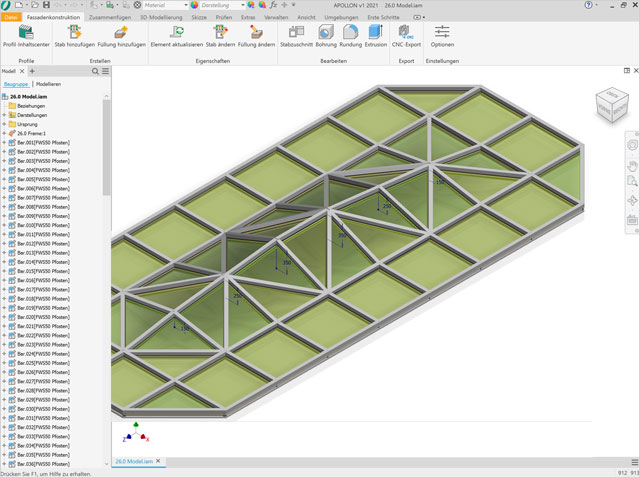Image resolution: width=640 pixels, height=478 pixels.
Task: Switch to the 3D-Modellierung ribbon tab
Action: click(157, 17)
